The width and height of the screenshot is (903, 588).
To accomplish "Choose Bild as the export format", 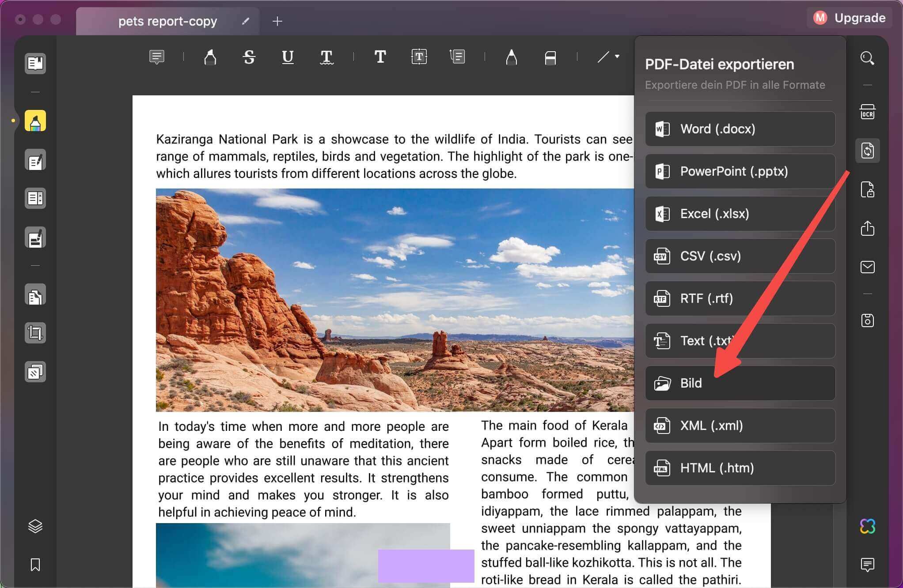I will click(740, 383).
